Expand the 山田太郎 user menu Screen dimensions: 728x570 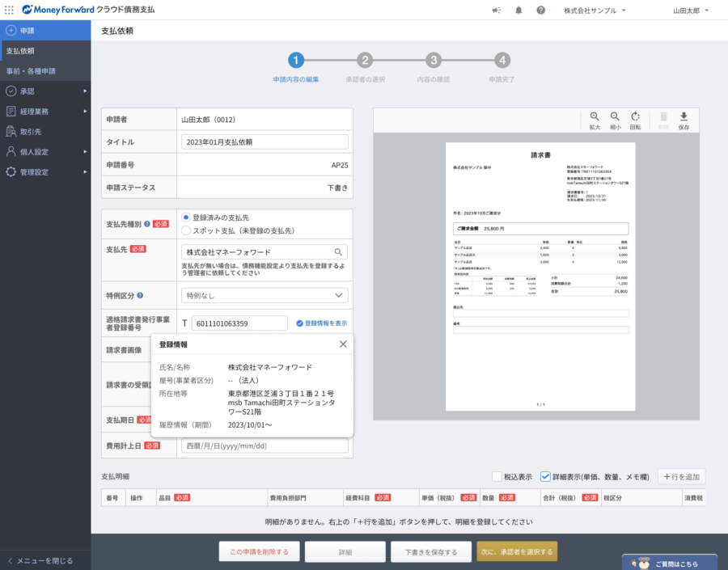[690, 11]
